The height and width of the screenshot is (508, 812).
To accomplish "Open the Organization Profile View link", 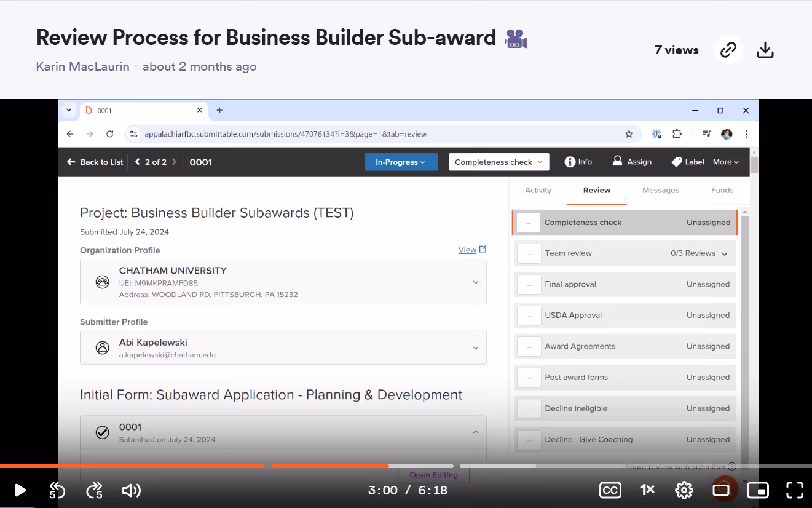I will click(x=467, y=250).
